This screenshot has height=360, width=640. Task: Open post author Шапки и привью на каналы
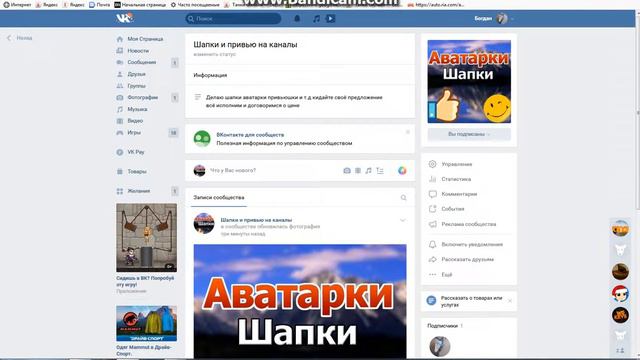(256, 220)
